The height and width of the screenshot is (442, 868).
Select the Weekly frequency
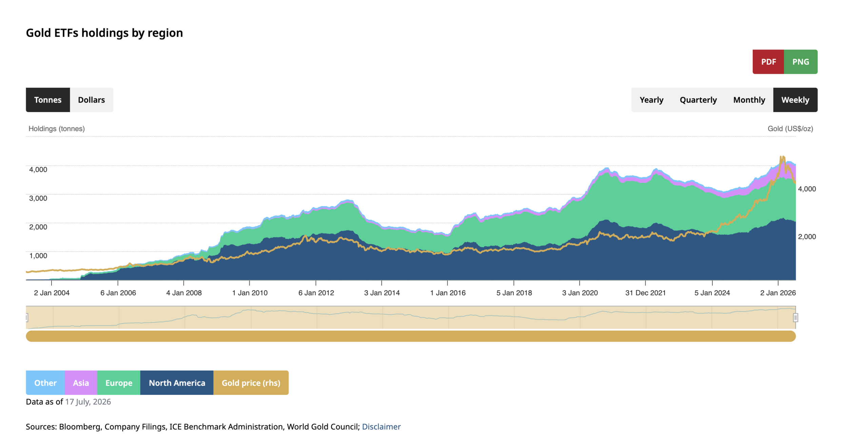(x=795, y=100)
